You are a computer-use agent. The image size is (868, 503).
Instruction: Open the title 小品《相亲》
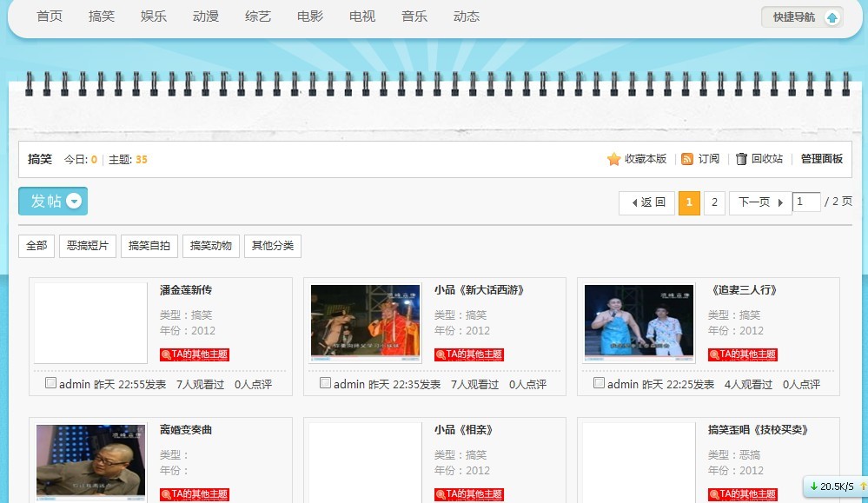point(464,430)
